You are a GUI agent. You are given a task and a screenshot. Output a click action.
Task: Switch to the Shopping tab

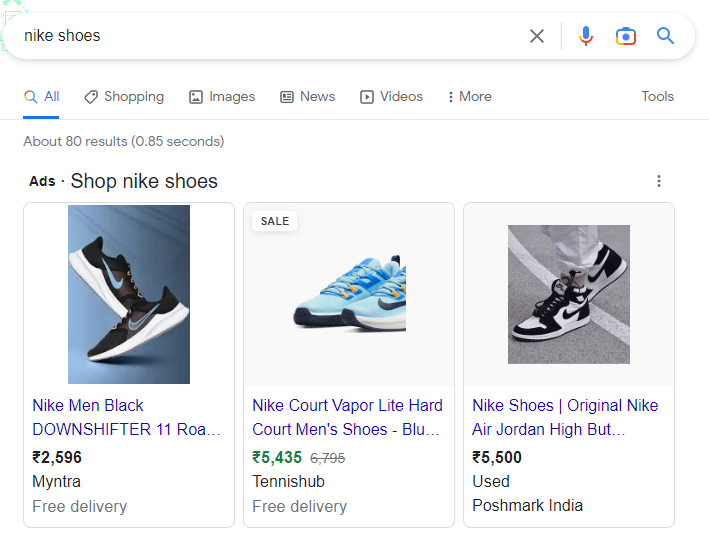click(x=124, y=96)
